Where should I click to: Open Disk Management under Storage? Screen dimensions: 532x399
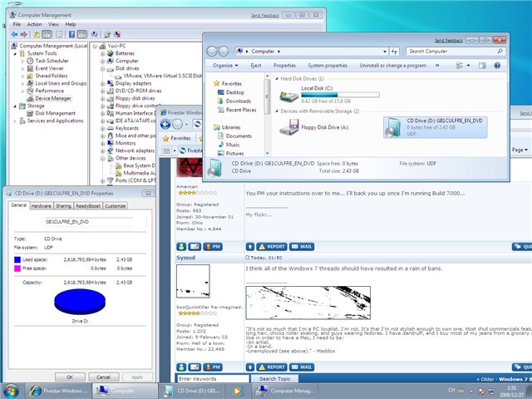(56, 113)
